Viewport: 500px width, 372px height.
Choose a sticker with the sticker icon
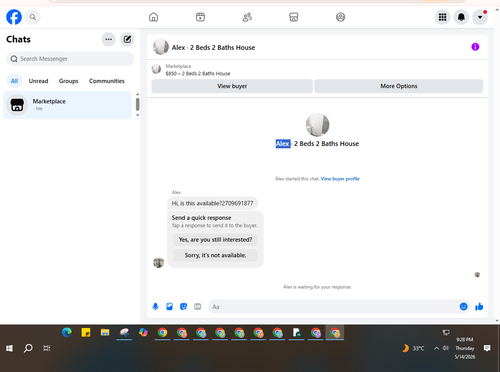pyautogui.click(x=183, y=307)
